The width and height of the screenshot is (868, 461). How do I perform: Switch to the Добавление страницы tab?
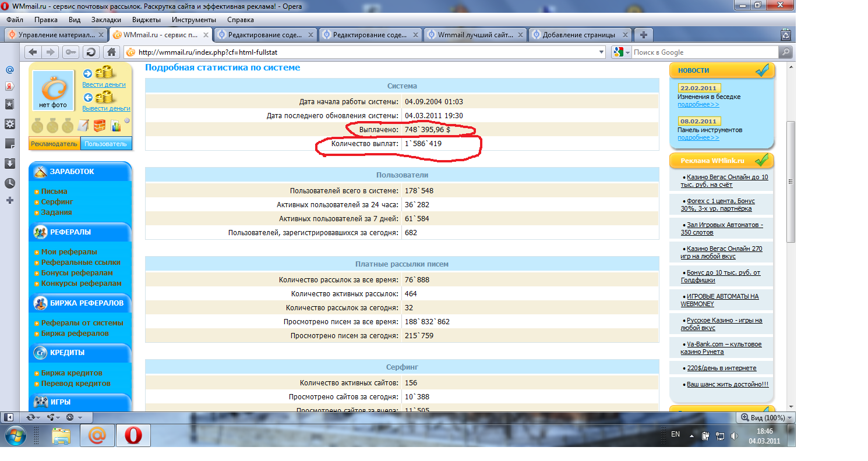click(580, 35)
